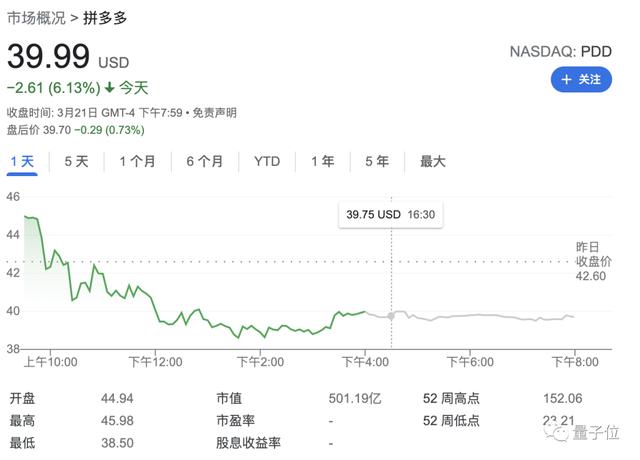
Task: Switch to the 6 个月 range tab
Action: (205, 161)
